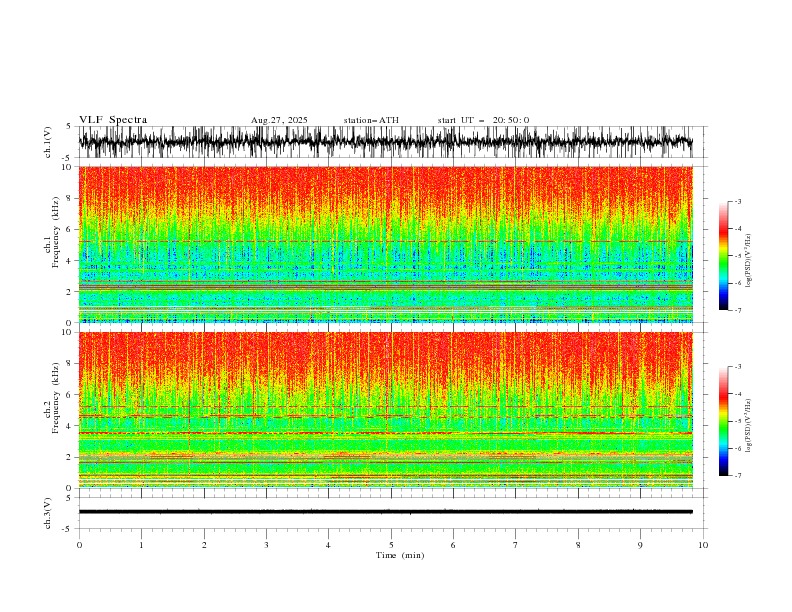Click the "start UT = 20:50:0" text
792x612 pixels.
pyautogui.click(x=483, y=120)
